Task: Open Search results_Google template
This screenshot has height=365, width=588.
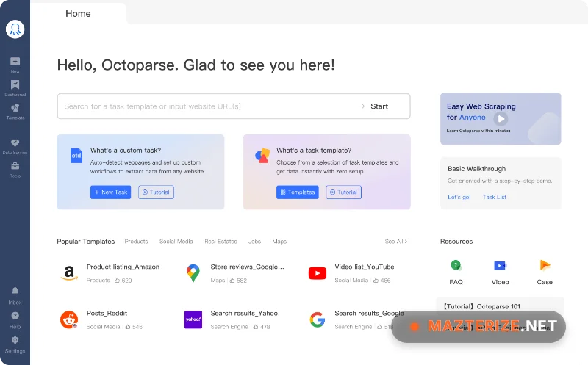Action: 370,313
